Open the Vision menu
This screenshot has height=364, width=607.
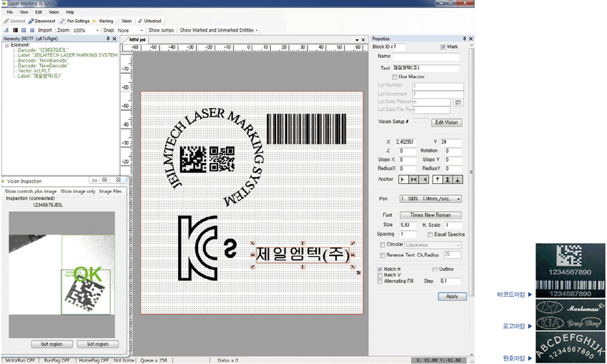click(x=54, y=12)
